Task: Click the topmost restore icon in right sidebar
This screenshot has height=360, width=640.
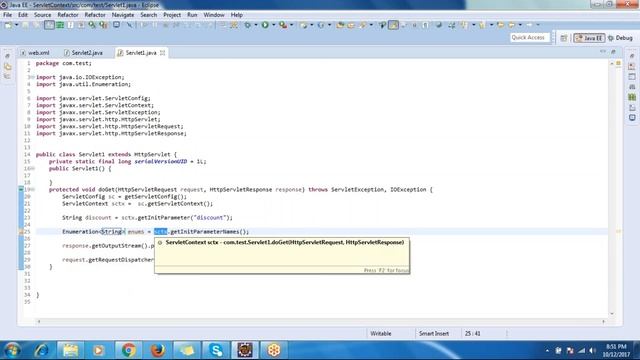Action: pos(632,56)
